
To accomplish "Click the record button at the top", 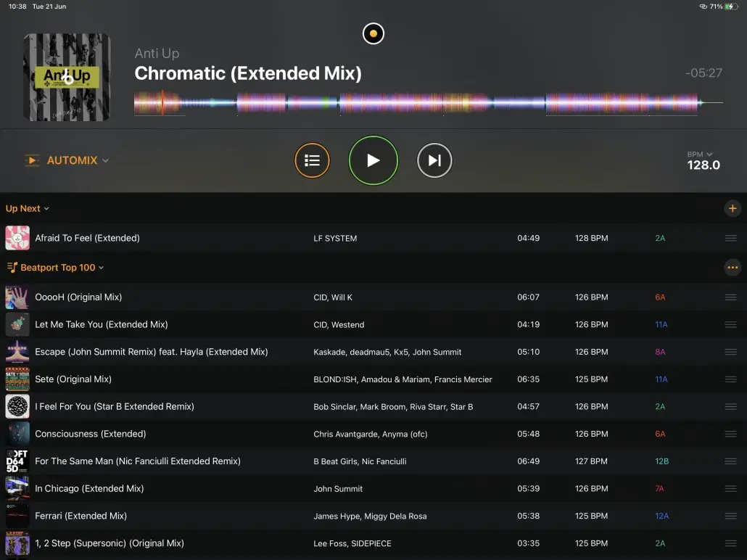I will (x=373, y=33).
